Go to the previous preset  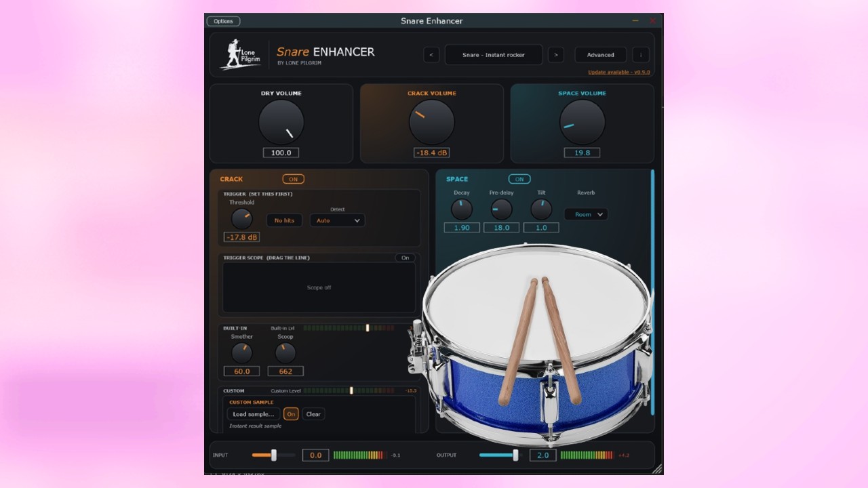(431, 55)
